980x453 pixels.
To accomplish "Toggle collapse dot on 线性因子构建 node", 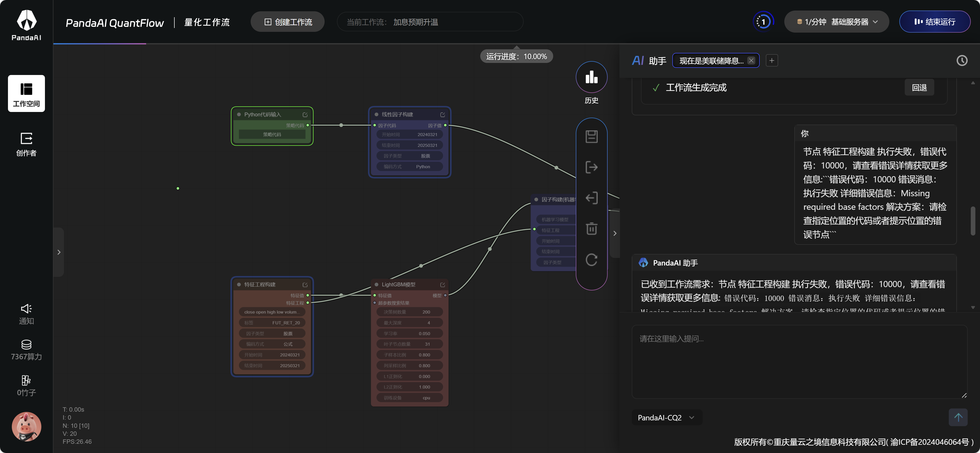I will pos(377,115).
